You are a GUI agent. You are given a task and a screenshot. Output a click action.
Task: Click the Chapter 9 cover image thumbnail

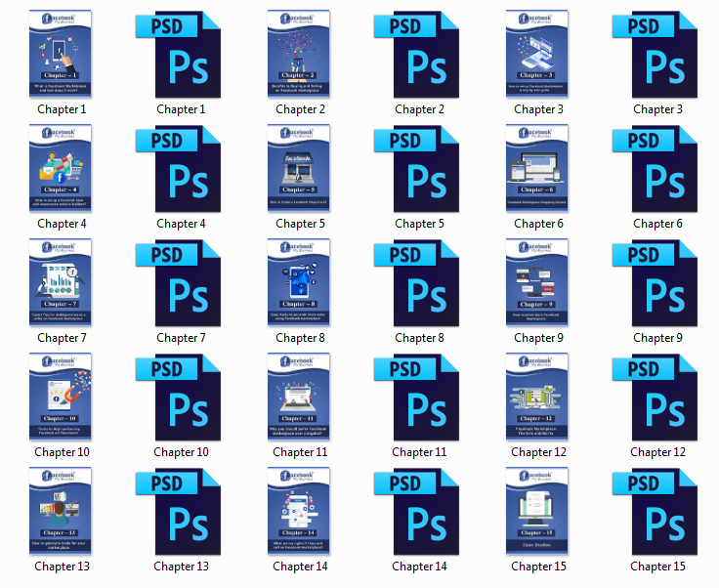[x=537, y=282]
